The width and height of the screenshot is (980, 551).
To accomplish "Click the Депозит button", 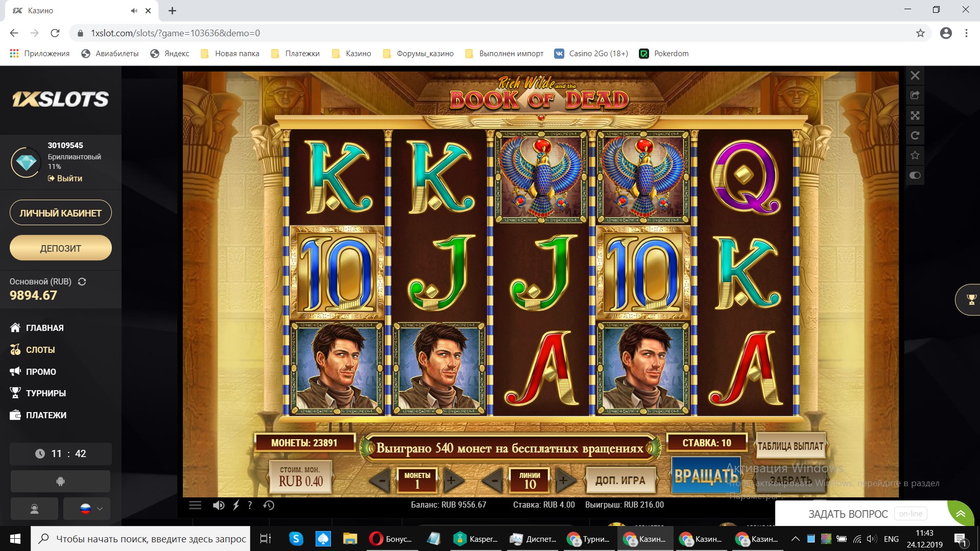I will (60, 248).
